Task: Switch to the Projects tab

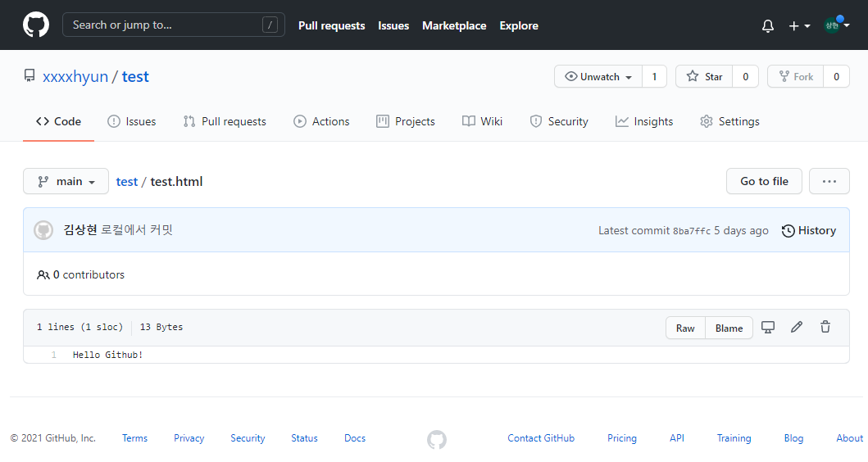Action: 406,121
